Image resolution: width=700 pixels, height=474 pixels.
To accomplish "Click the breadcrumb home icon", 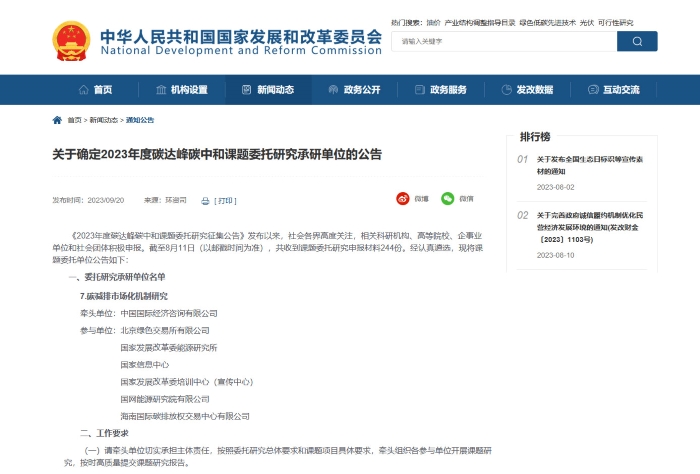I will click(57, 120).
